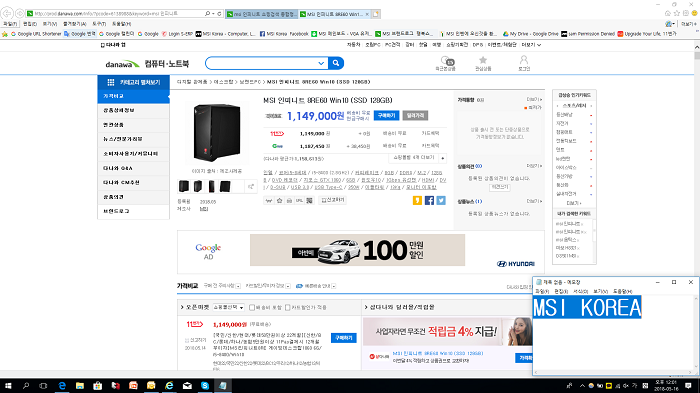
Task: Enable the shipping-fee-included checkbox
Action: click(252, 307)
